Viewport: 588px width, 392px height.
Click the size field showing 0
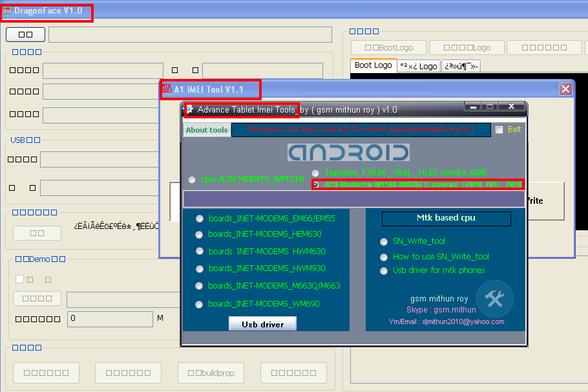click(x=110, y=319)
